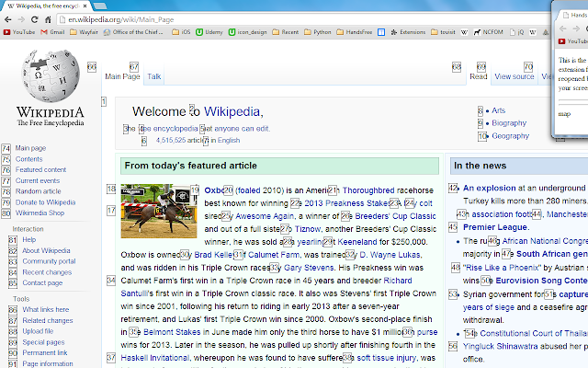Screen dimensions: 588x368
Task: Open the HandsFree bookmarks folder
Action: click(355, 32)
